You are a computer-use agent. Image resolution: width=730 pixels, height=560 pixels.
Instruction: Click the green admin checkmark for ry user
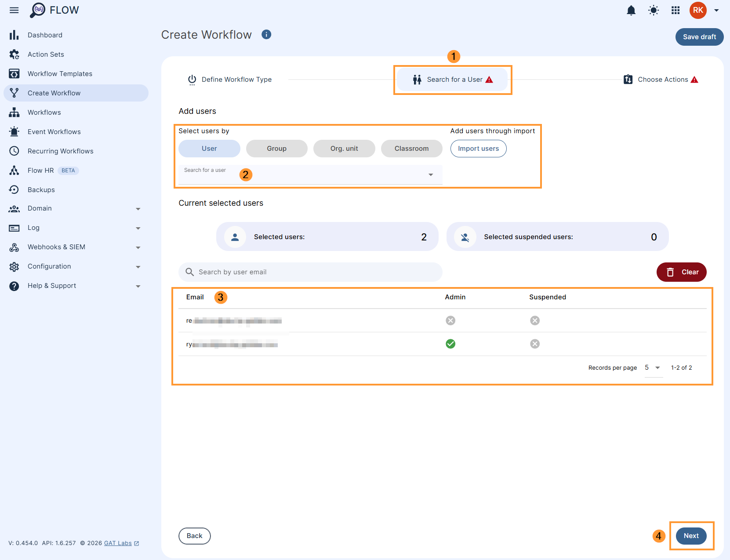pyautogui.click(x=450, y=344)
